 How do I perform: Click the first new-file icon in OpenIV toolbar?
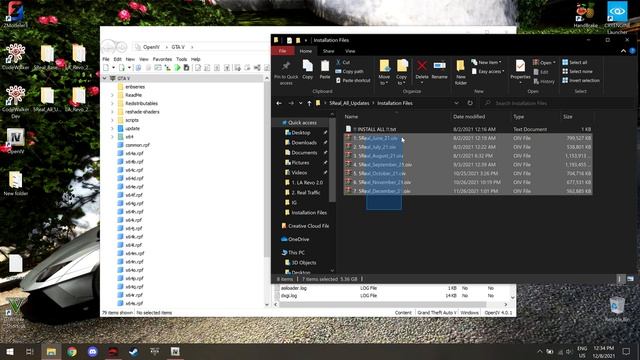point(106,68)
